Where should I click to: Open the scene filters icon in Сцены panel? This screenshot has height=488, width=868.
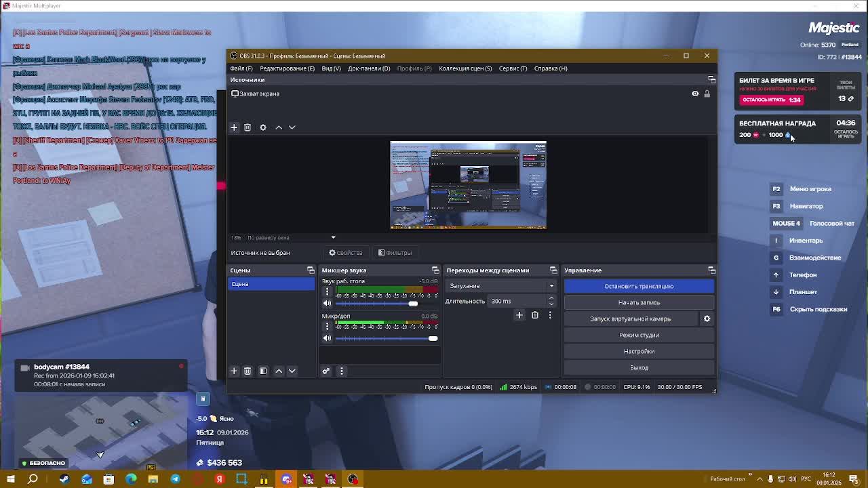263,371
